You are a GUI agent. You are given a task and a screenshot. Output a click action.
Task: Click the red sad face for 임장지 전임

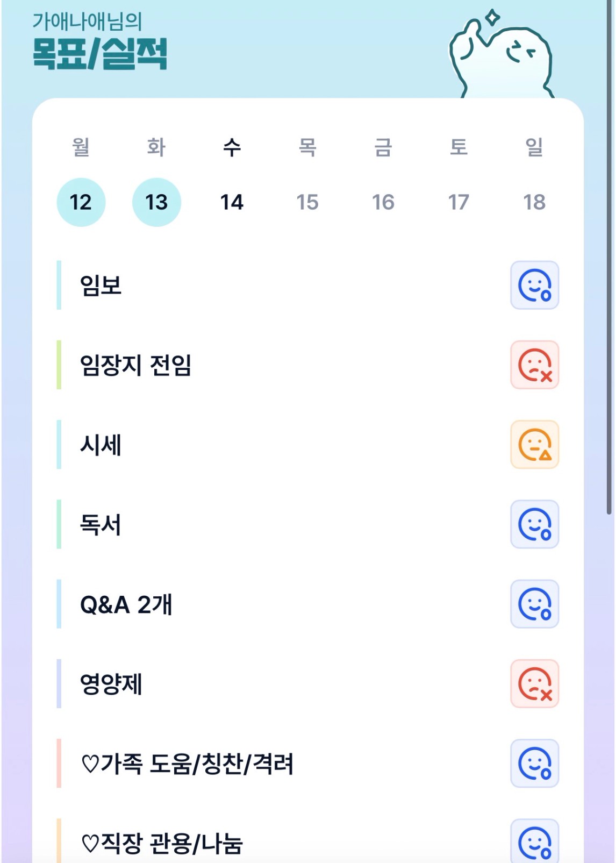pyautogui.click(x=534, y=365)
